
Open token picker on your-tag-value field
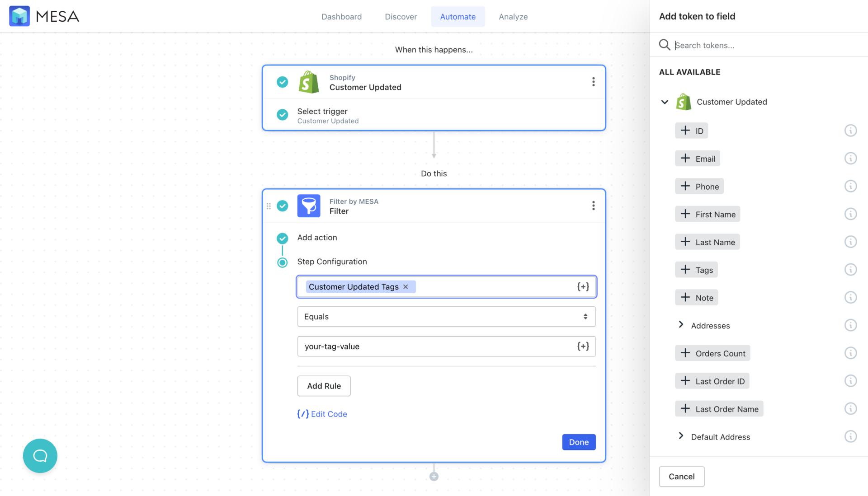[x=583, y=346]
